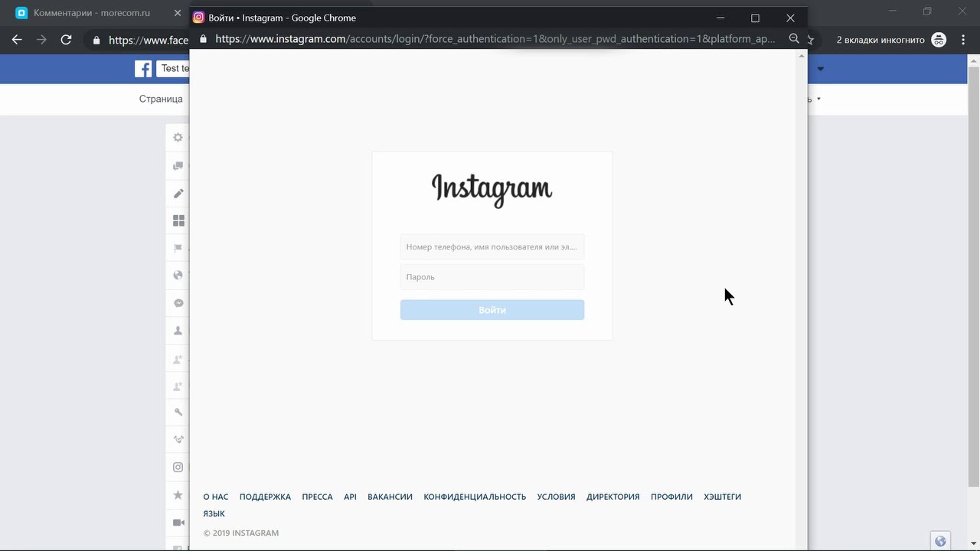
Task: Click the phone, username or email field
Action: click(x=492, y=247)
